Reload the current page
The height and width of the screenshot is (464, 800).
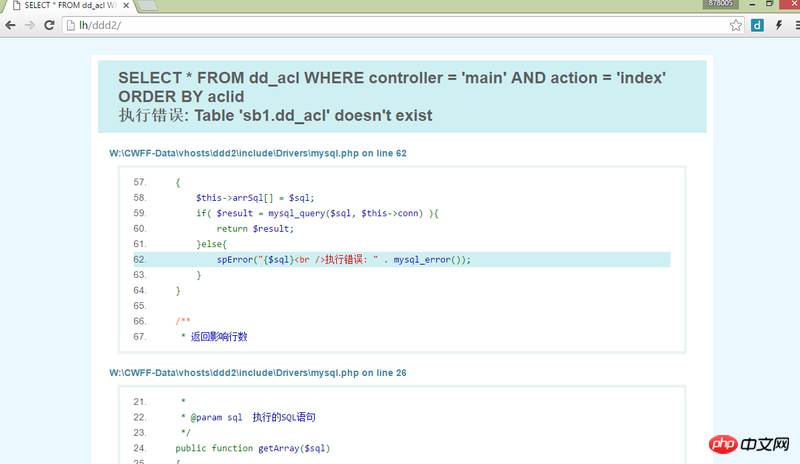click(49, 25)
